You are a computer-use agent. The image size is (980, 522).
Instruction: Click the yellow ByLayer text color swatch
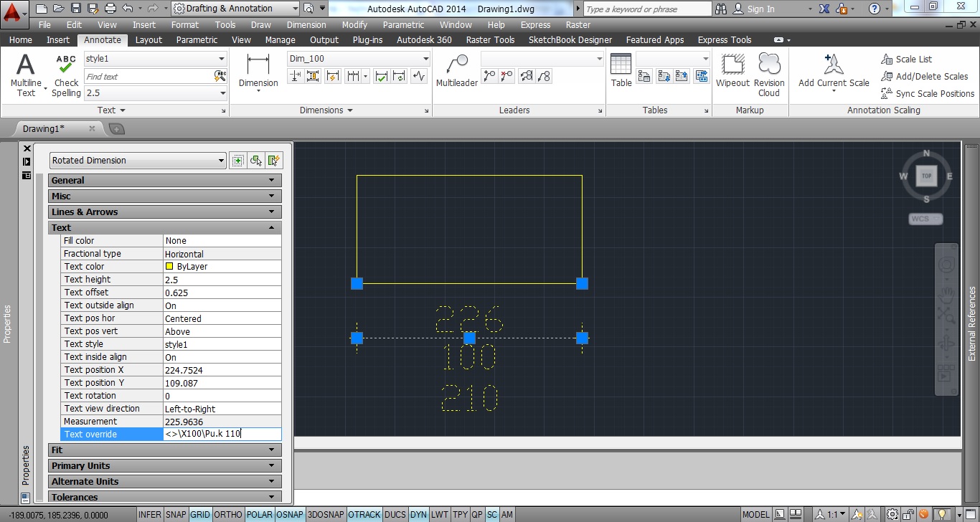[x=170, y=267]
